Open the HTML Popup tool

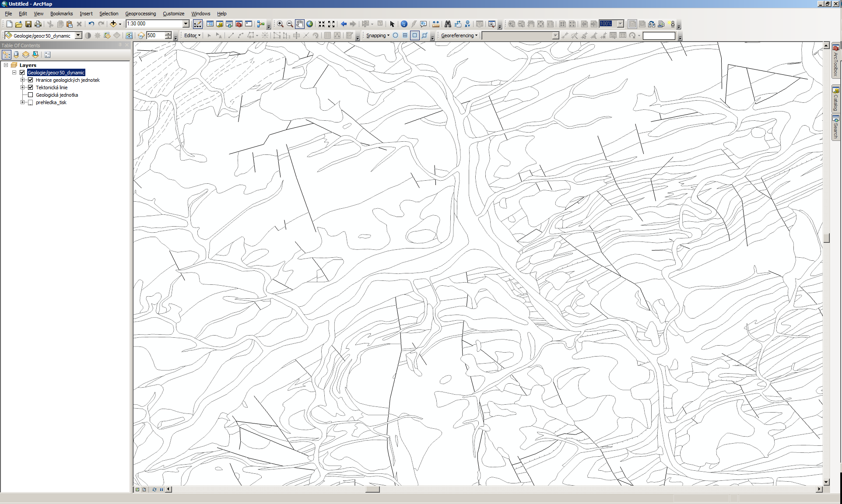[x=424, y=24]
